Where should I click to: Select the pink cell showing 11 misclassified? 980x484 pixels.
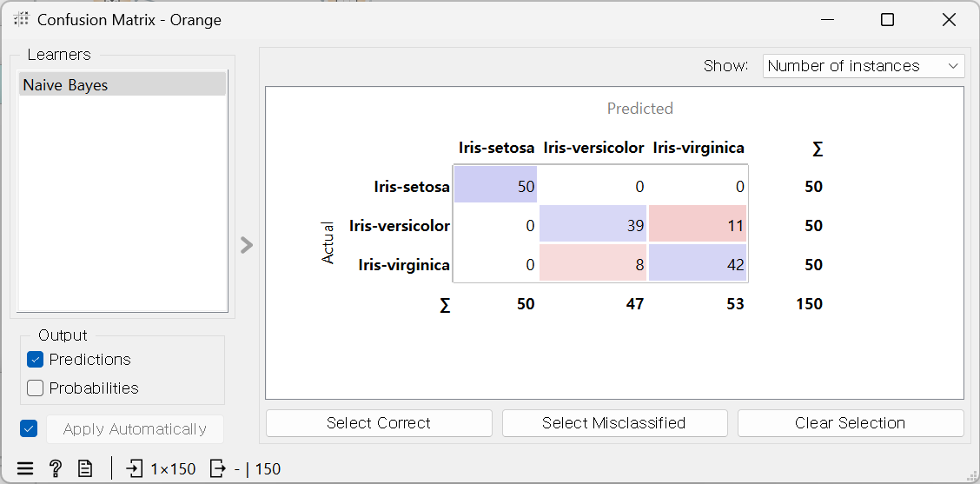point(698,225)
